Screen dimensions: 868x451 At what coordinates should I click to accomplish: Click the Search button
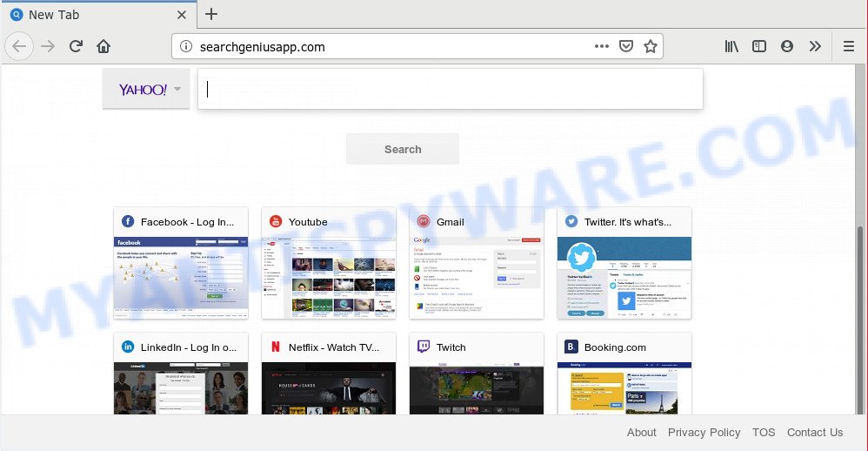coord(403,149)
